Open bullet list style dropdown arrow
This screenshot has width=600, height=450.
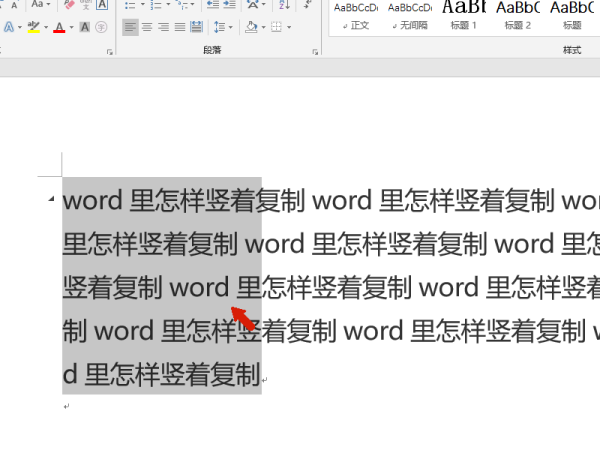[142, 5]
